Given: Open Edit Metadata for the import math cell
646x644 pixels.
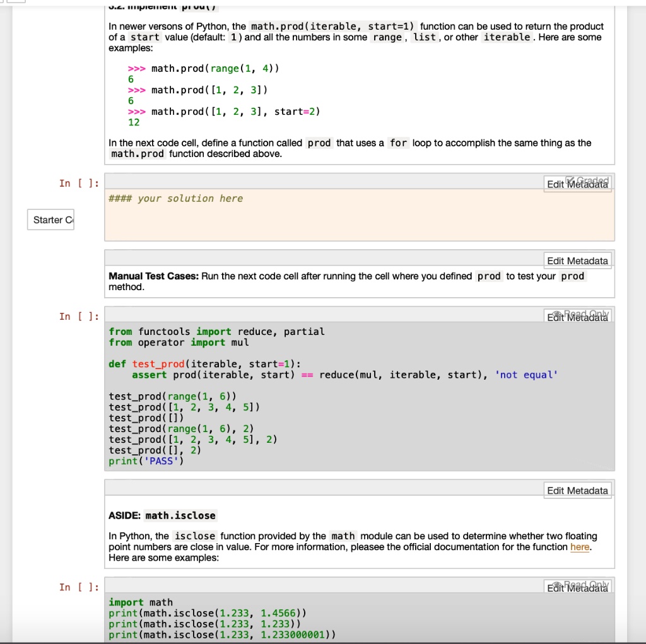Looking at the screenshot, I should click(577, 588).
